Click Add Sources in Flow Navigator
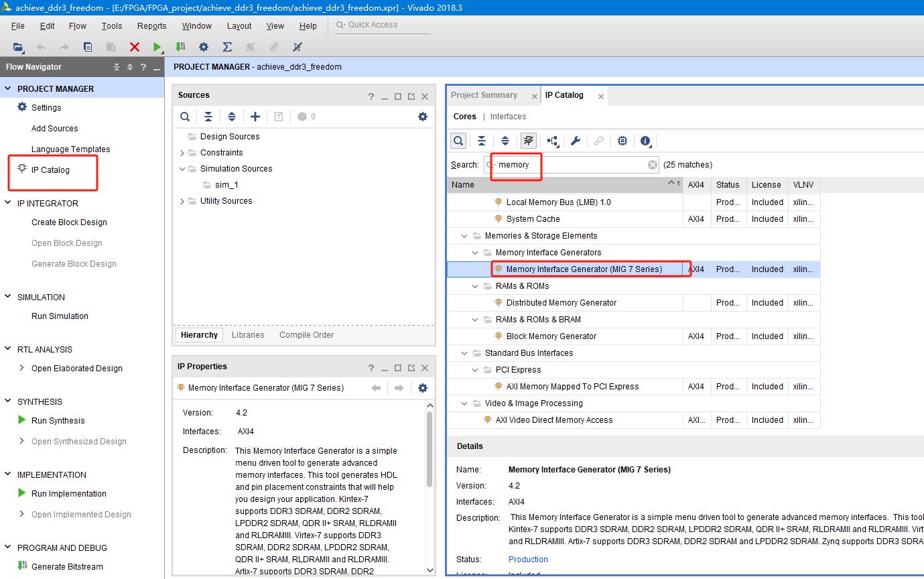The width and height of the screenshot is (924, 579). point(55,129)
